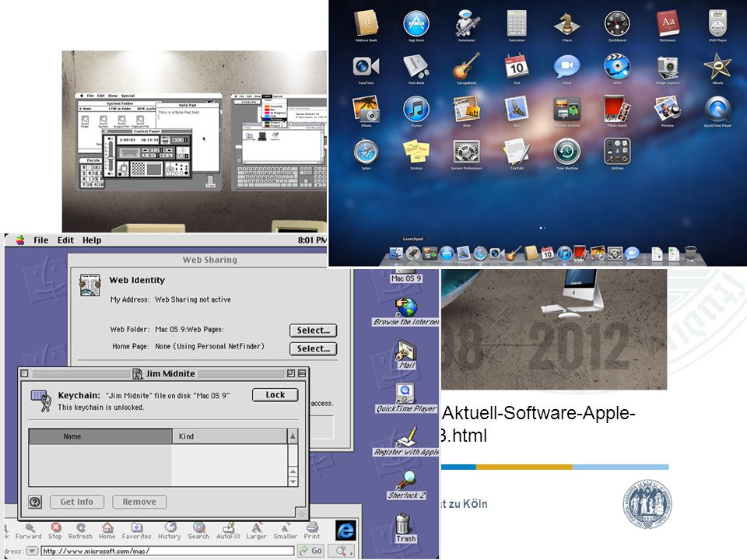Image resolution: width=747 pixels, height=560 pixels.
Task: Click the Get Info button
Action: tap(77, 502)
